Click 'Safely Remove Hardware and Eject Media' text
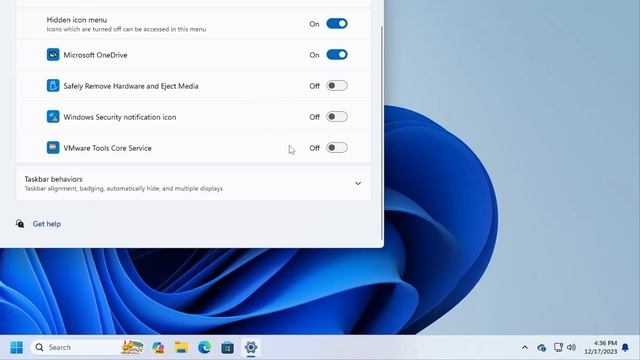Image resolution: width=640 pixels, height=360 pixels. (131, 86)
